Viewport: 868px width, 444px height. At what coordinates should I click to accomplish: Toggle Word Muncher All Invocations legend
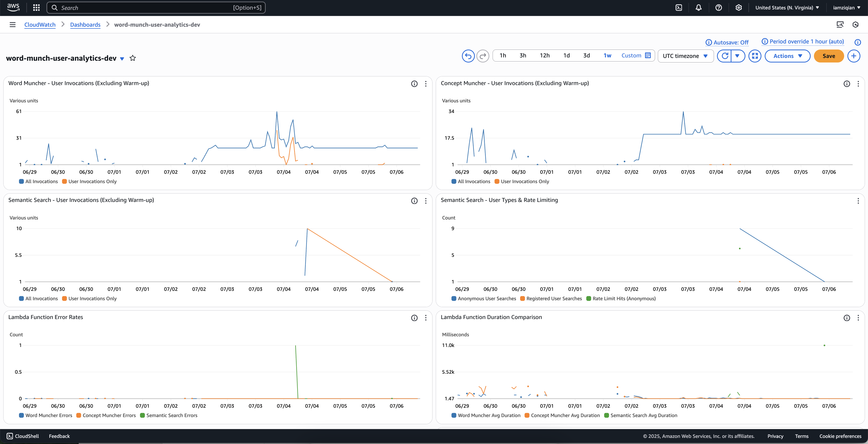[38, 181]
